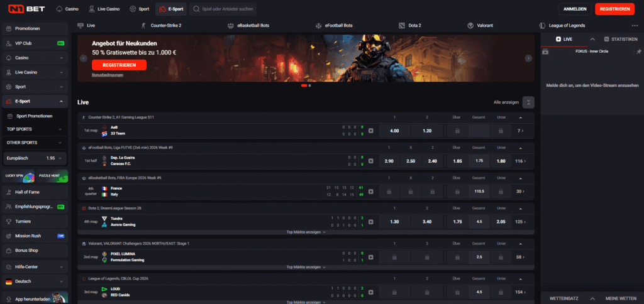Click the search field Spiel oder Anbieter suchen
This screenshot has height=304, width=644.
pyautogui.click(x=223, y=9)
